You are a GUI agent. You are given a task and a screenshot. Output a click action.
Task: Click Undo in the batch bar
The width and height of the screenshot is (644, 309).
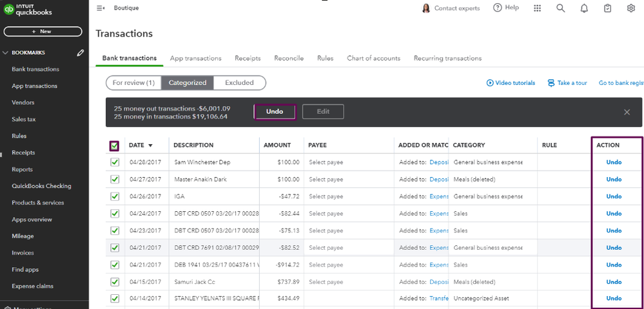tap(275, 111)
